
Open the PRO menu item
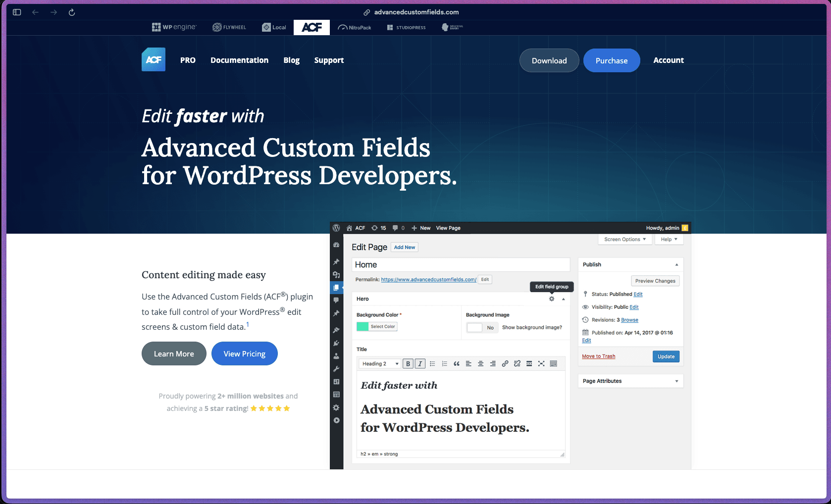tap(188, 60)
